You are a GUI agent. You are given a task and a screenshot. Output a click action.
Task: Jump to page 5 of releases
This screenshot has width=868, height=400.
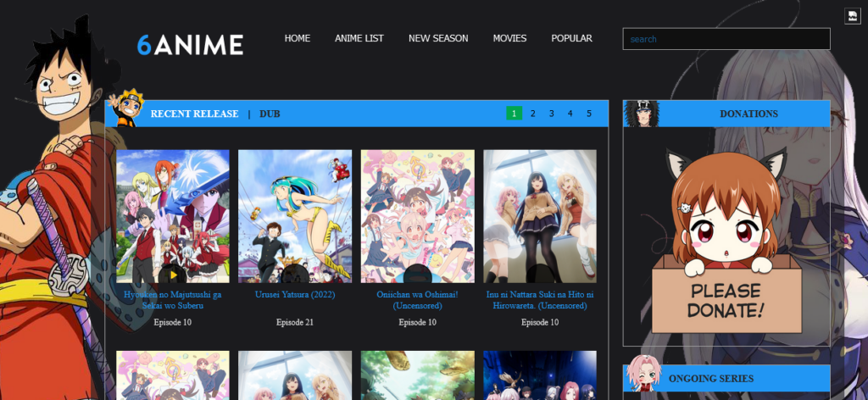(x=588, y=114)
